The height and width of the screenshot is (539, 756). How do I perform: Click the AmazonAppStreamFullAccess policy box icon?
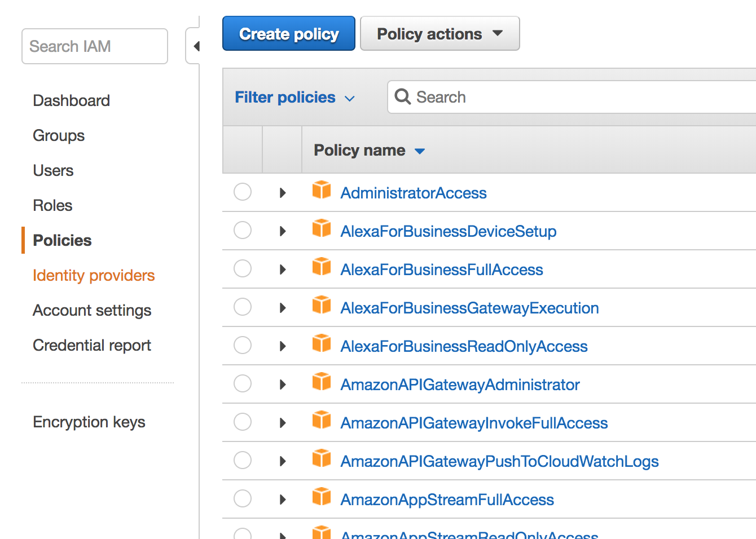click(x=322, y=497)
